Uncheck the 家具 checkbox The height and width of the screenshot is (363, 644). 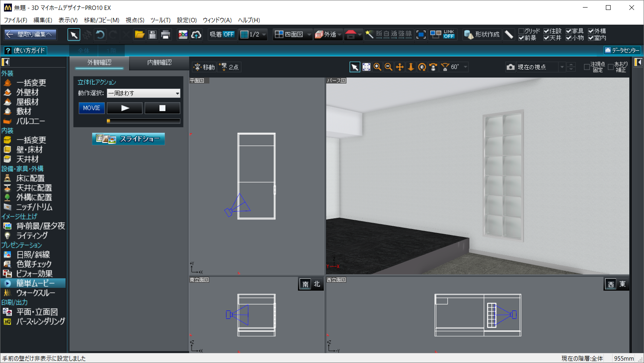(569, 31)
